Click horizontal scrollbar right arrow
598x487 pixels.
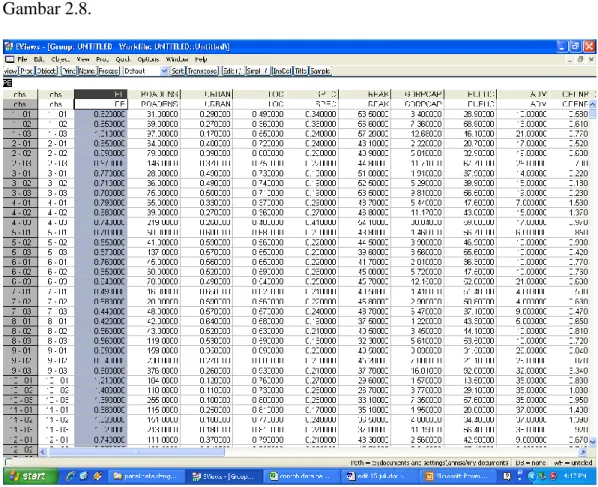tap(583, 452)
